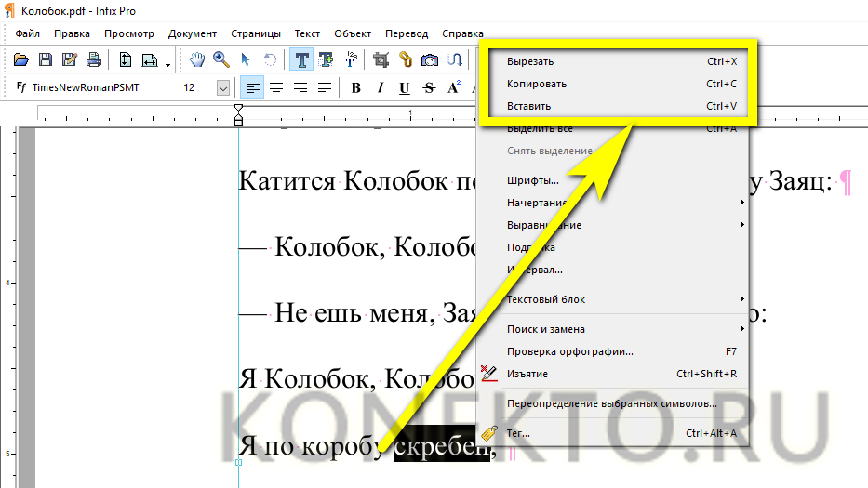
Task: Click the camera snapshot icon
Action: click(x=430, y=59)
